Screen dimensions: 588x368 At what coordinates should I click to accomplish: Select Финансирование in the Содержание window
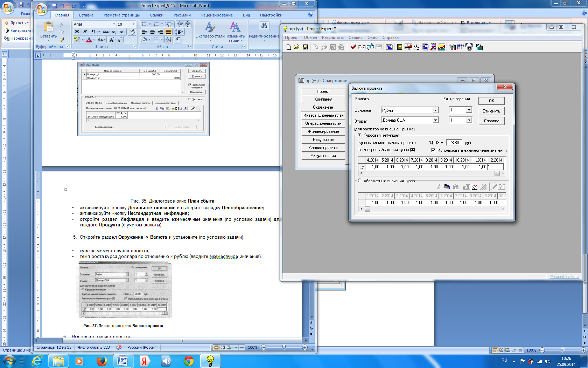tap(323, 131)
